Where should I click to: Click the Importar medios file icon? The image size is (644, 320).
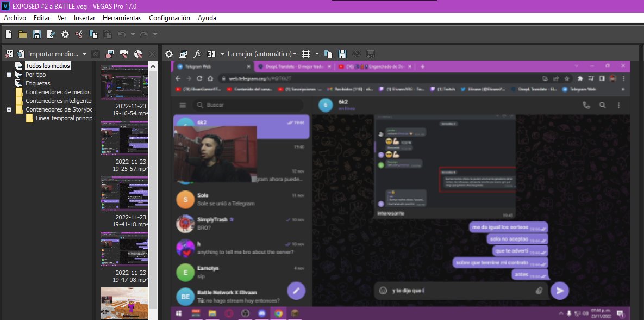21,53
